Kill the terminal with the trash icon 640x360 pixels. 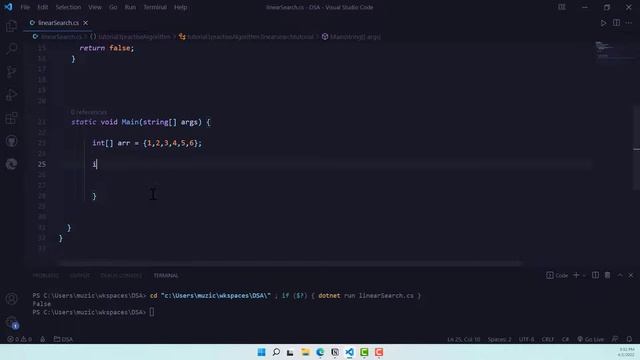[607, 276]
